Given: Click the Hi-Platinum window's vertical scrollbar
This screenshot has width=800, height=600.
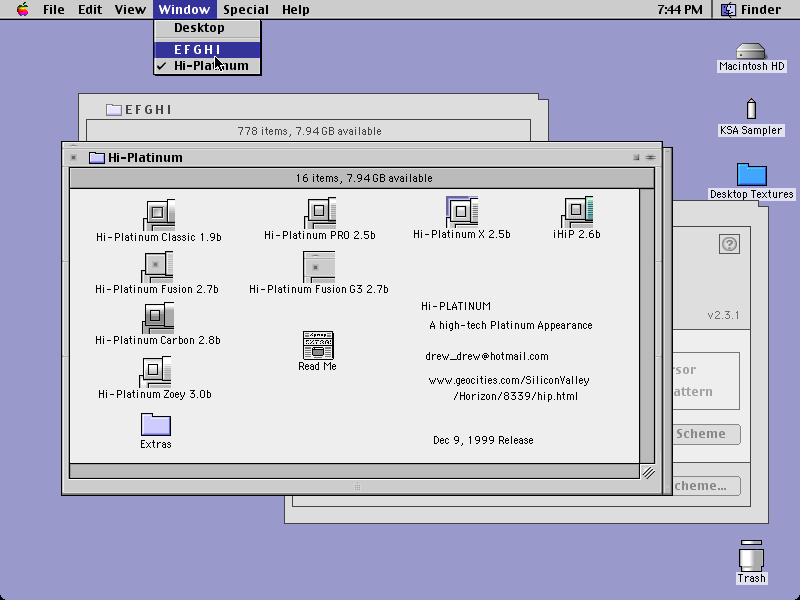Looking at the screenshot, I should (x=647, y=326).
